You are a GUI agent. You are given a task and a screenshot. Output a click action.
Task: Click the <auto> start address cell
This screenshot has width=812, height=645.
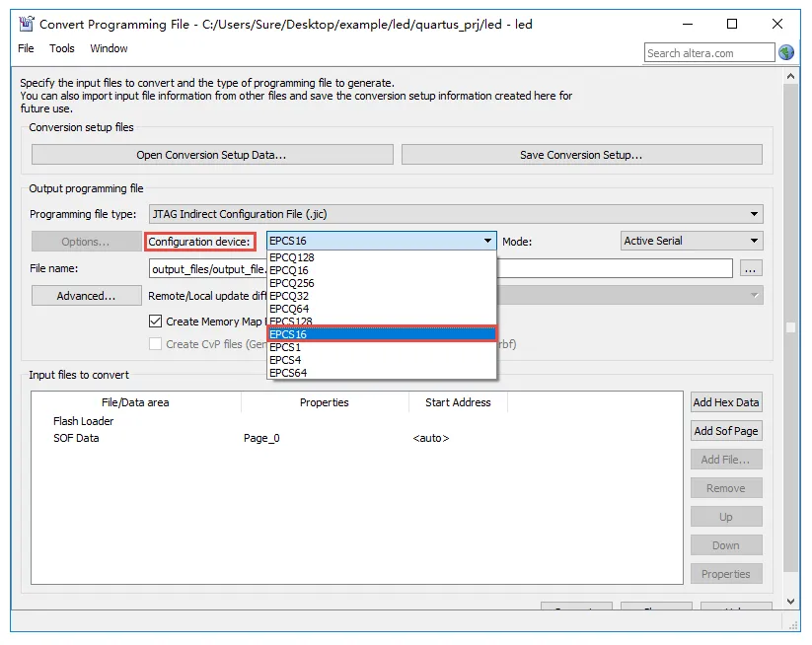coord(431,438)
